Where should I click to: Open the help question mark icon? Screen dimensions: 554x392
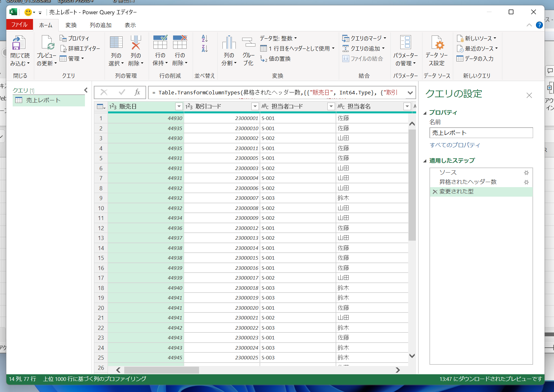pos(539,25)
